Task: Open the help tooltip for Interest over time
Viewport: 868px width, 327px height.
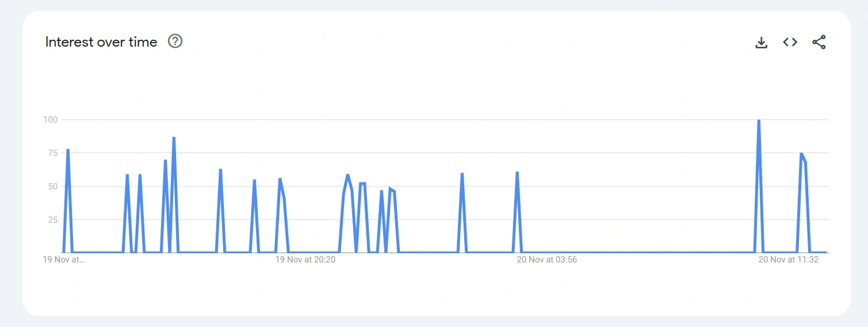Action: 175,41
